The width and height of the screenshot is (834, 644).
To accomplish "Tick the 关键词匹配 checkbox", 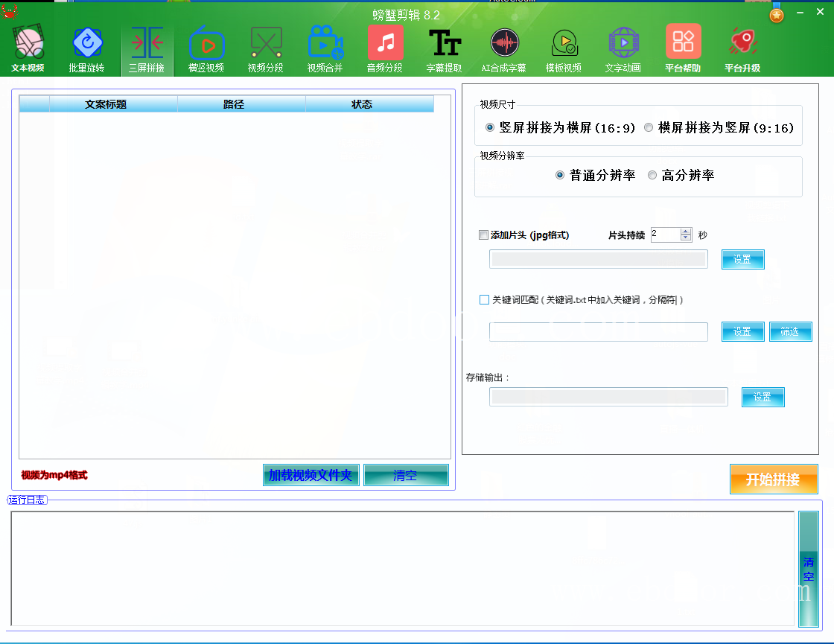I will click(x=484, y=300).
